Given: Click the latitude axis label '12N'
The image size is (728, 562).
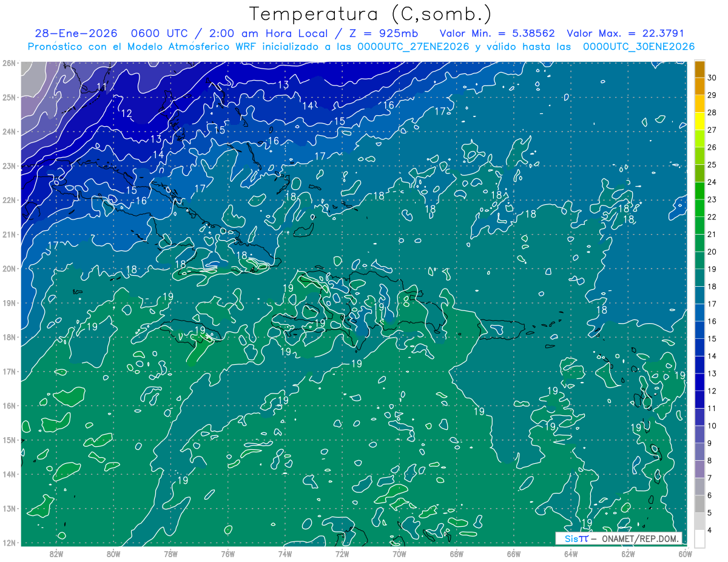Looking at the screenshot, I should (x=9, y=543).
